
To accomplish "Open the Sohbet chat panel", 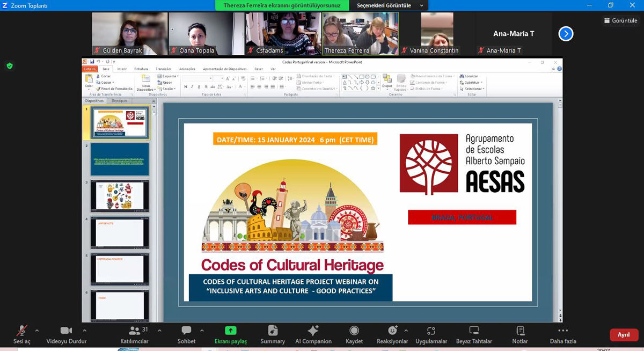I will pos(186,334).
